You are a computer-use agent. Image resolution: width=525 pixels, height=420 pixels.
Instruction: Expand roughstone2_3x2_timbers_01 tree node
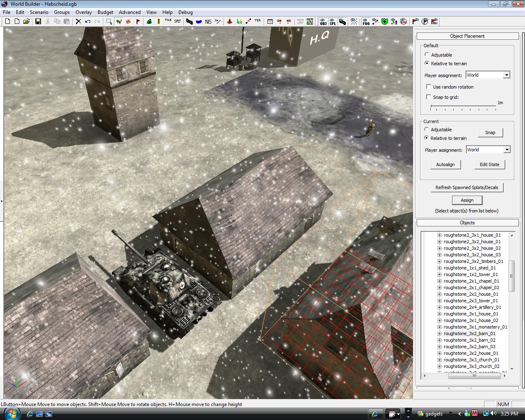pyautogui.click(x=439, y=261)
